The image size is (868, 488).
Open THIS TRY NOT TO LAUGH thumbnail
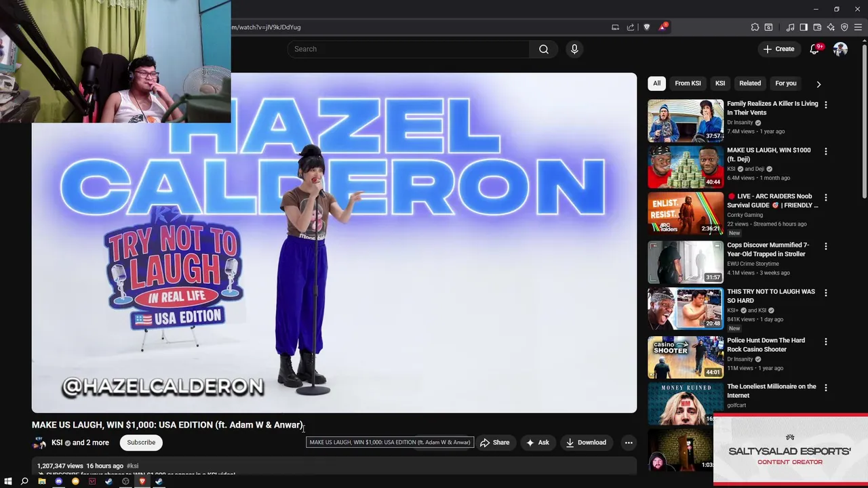click(685, 308)
